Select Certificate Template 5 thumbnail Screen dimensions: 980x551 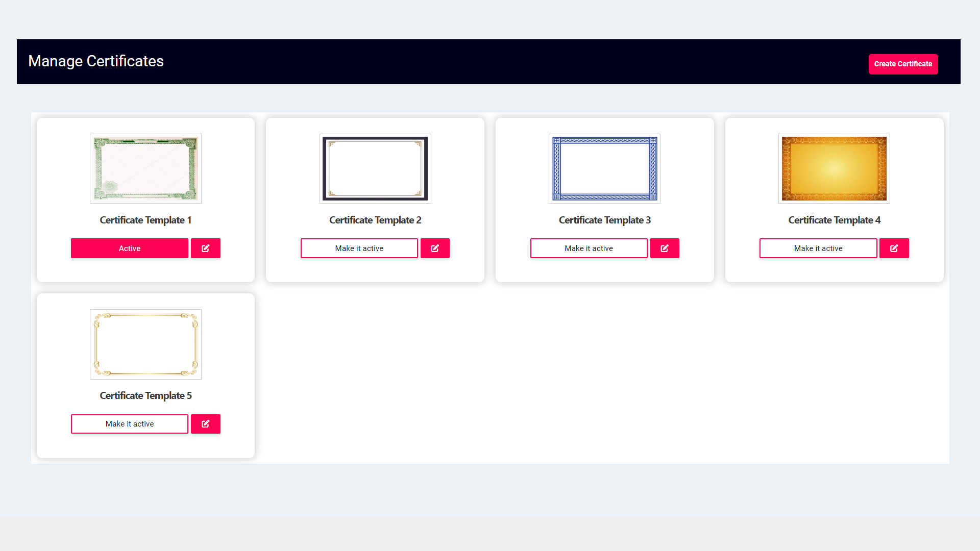point(145,344)
